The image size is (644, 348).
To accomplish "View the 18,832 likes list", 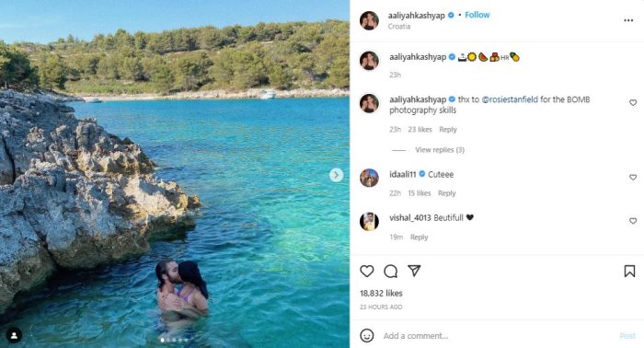I will (x=381, y=294).
